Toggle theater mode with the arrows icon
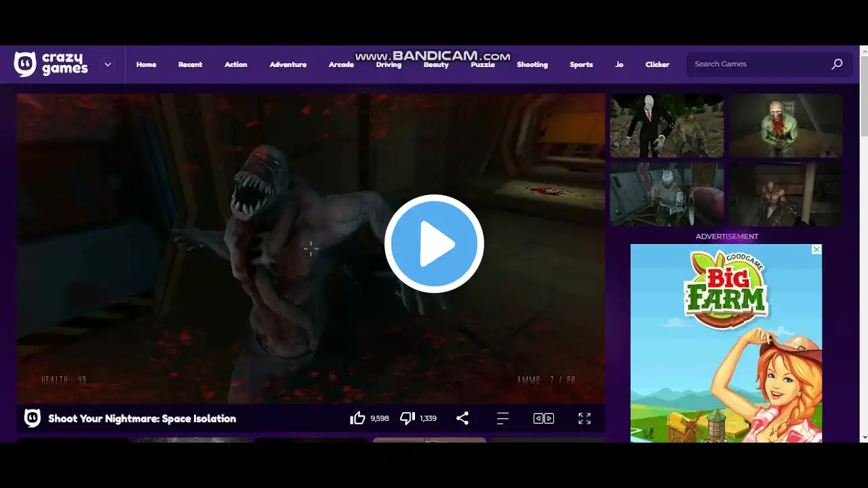This screenshot has height=488, width=868. click(544, 418)
